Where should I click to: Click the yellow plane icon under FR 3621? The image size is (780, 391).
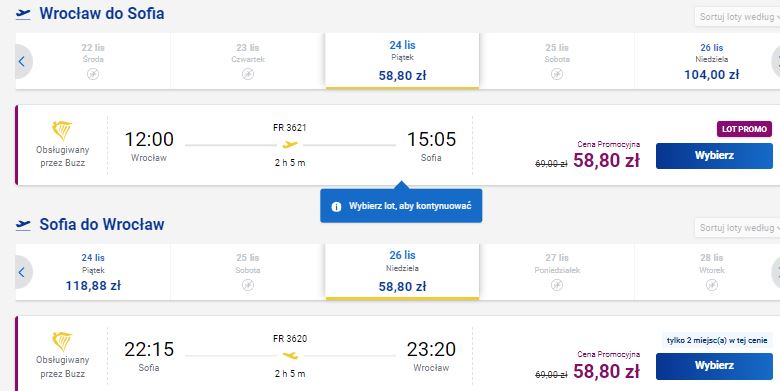coord(290,145)
